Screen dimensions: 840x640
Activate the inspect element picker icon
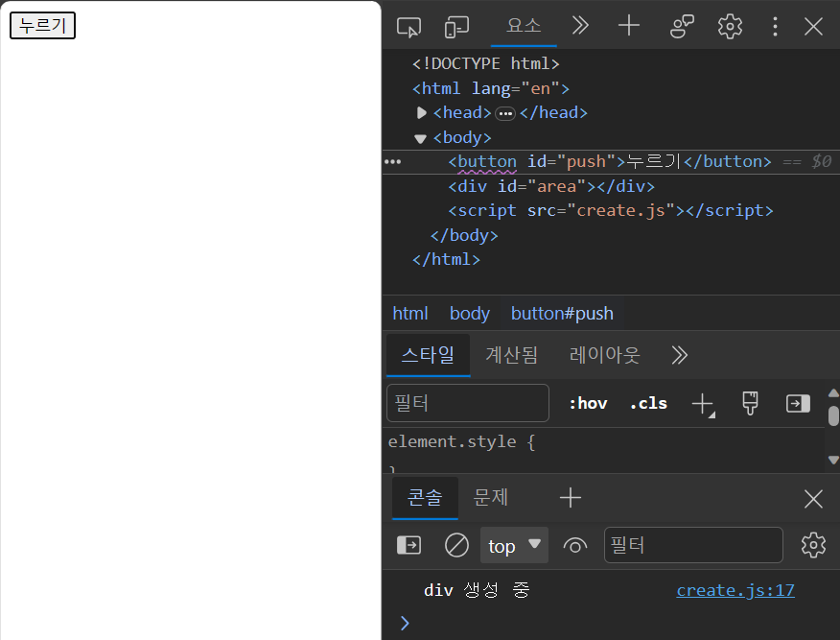click(408, 26)
